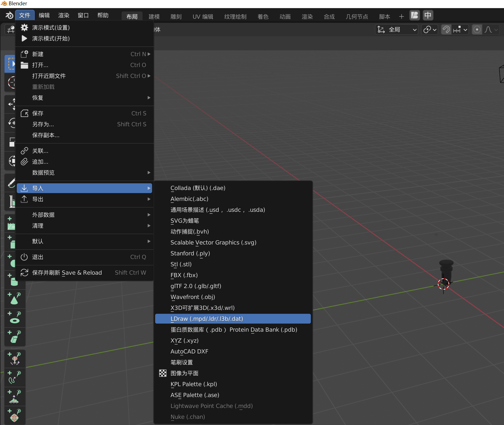Open the 帮助 menu
Image resolution: width=504 pixels, height=425 pixels.
103,15
